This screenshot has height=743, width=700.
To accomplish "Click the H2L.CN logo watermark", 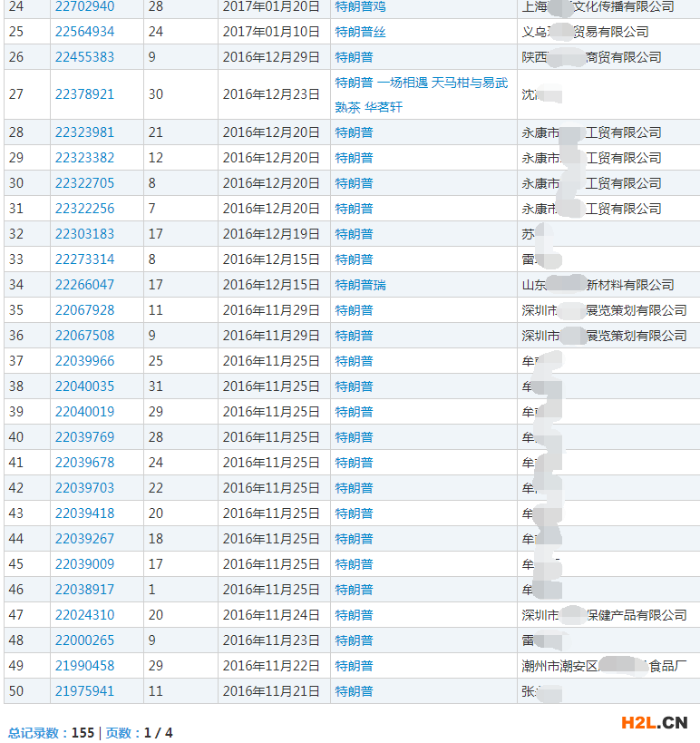I will coord(654,723).
